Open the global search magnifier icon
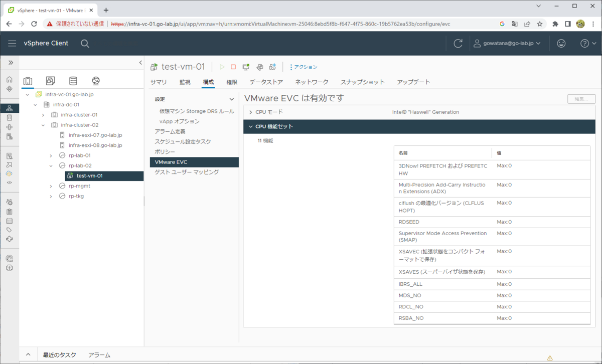 click(85, 44)
